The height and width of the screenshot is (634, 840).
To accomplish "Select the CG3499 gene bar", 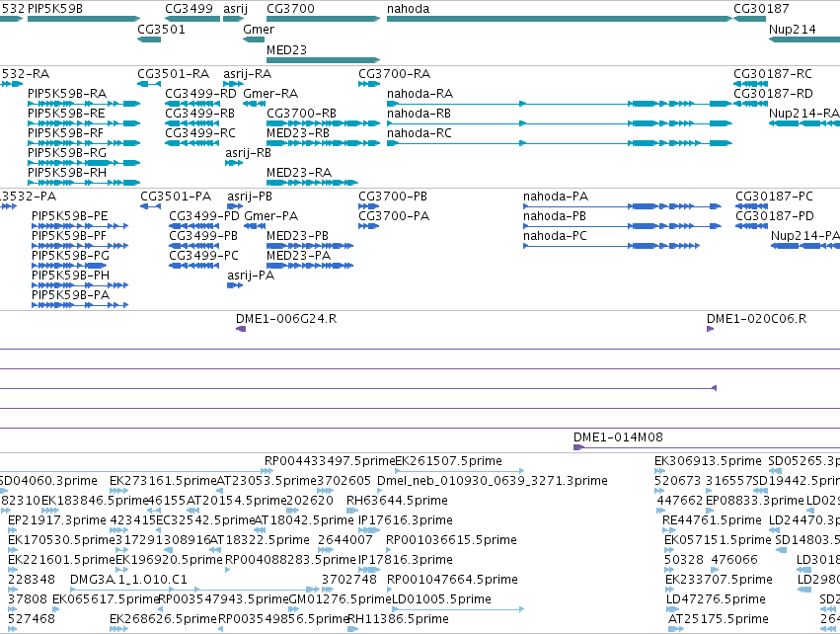I will coord(192,19).
